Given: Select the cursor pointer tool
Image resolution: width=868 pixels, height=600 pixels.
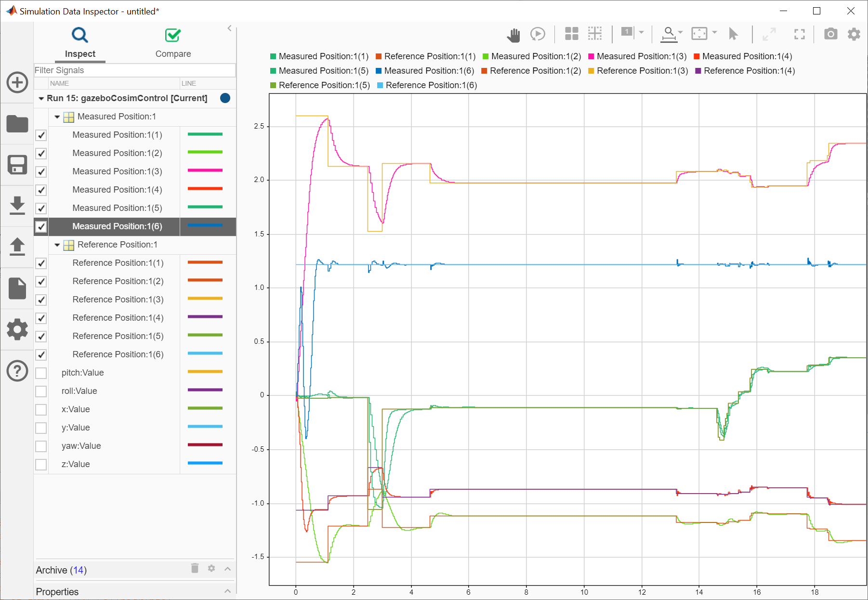Looking at the screenshot, I should tap(733, 34).
